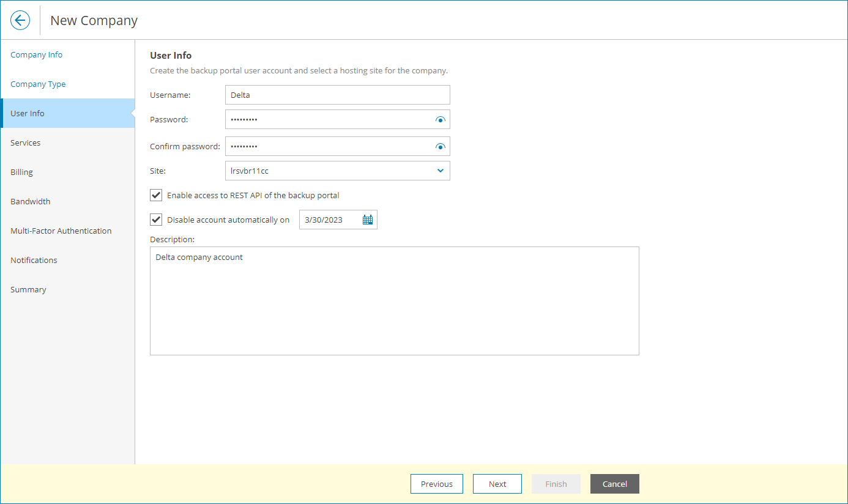Switch to the Company Type step
The height and width of the screenshot is (504, 848).
tap(38, 84)
